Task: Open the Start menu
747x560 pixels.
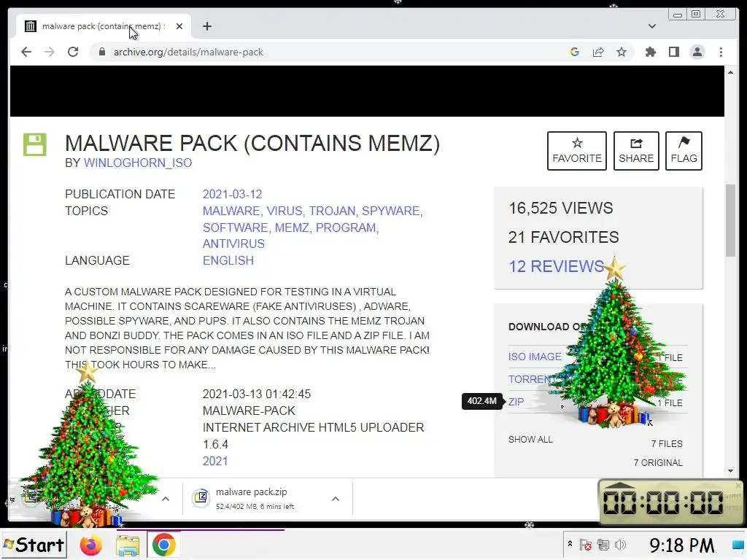Action: pyautogui.click(x=34, y=544)
